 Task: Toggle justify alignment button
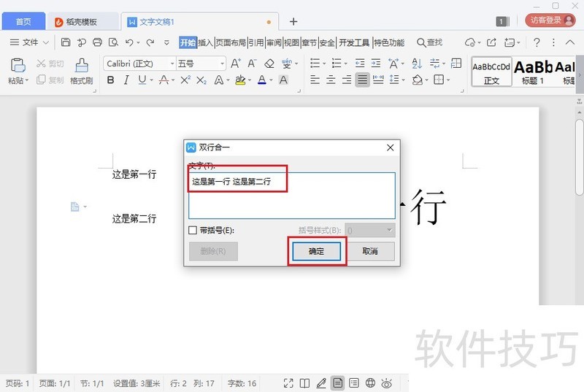click(x=362, y=80)
